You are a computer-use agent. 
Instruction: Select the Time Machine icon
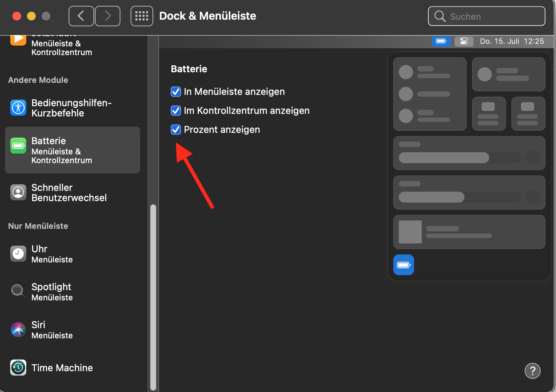[x=18, y=368]
